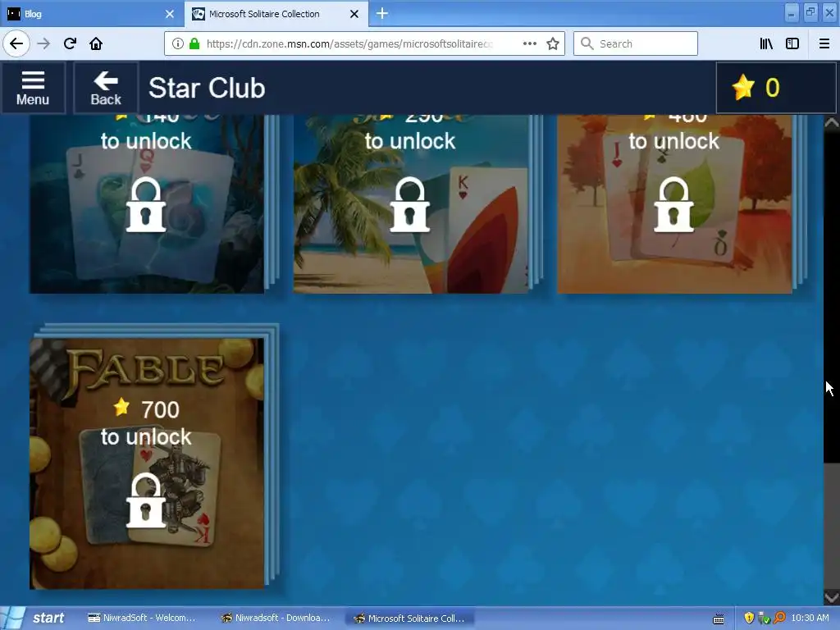Click the padlock on the underwater pack
The image size is (840, 630).
[146, 204]
